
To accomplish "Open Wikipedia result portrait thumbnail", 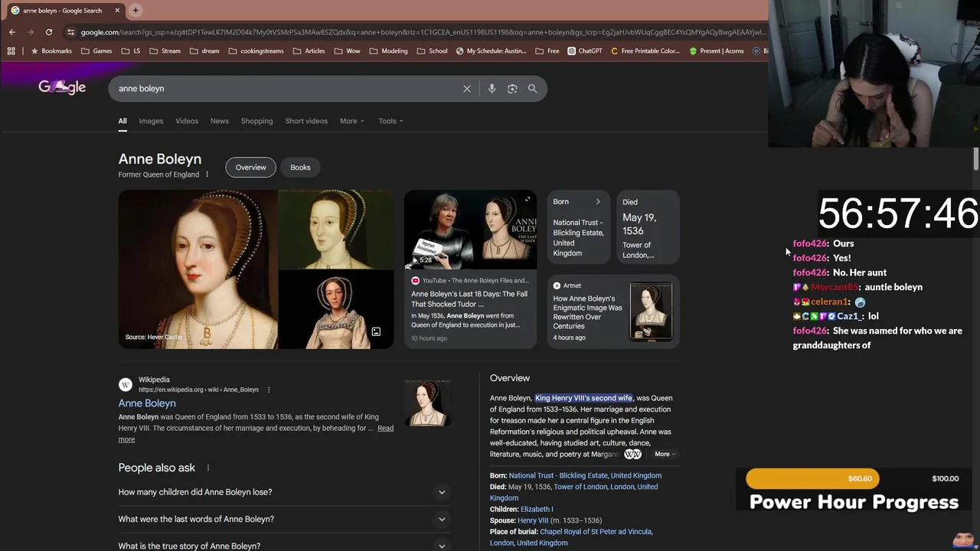I will coord(427,403).
